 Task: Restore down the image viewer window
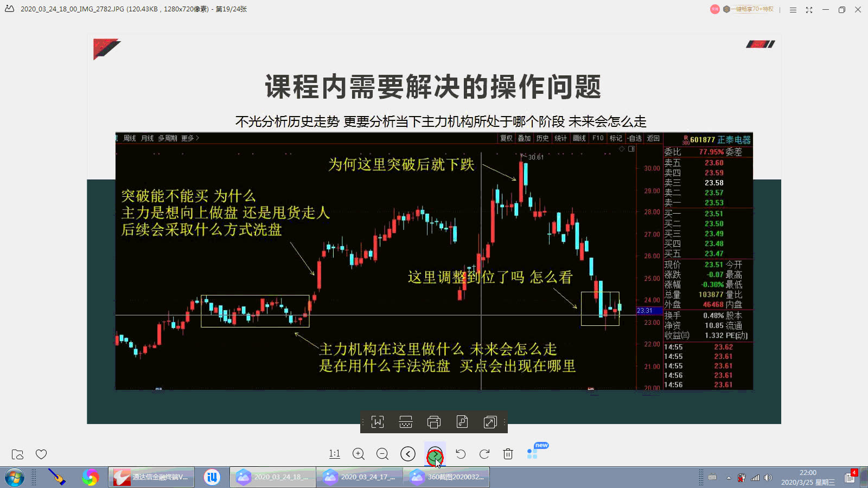[842, 10]
